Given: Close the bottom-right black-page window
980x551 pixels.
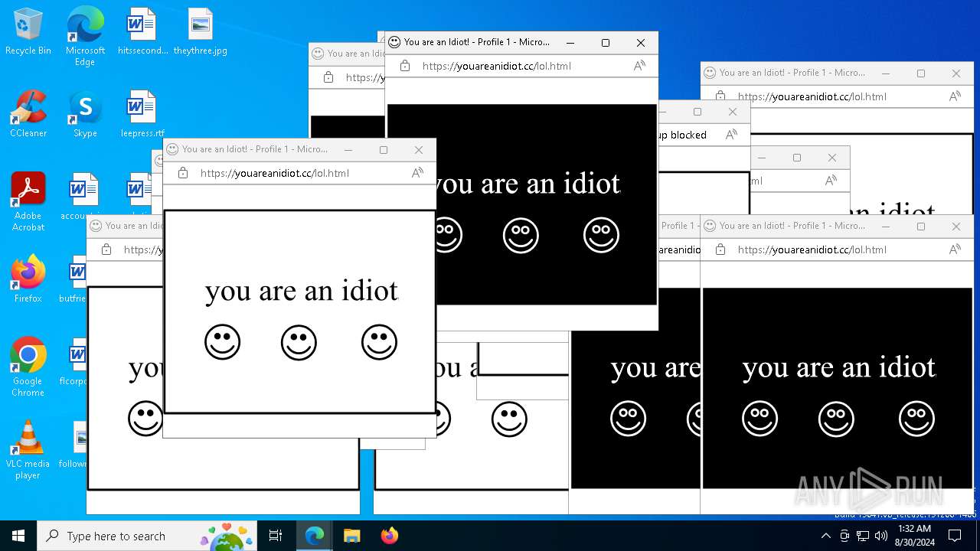Looking at the screenshot, I should [x=956, y=227].
